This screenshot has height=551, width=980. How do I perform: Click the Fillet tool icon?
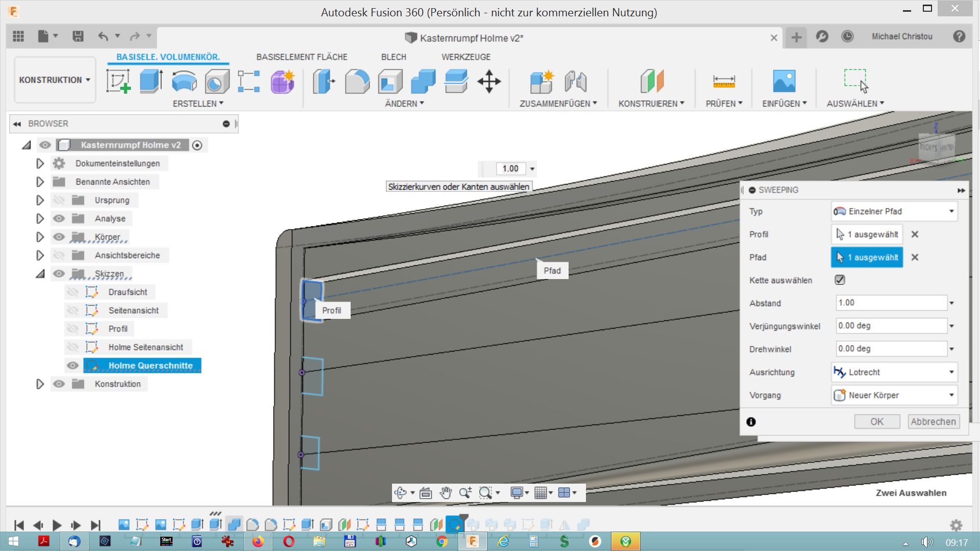(357, 82)
